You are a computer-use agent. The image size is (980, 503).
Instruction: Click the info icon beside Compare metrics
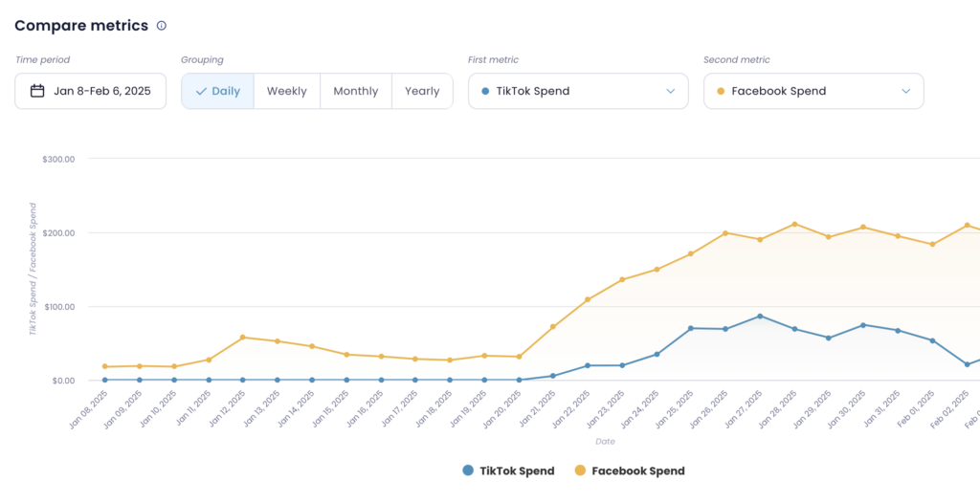point(161,26)
